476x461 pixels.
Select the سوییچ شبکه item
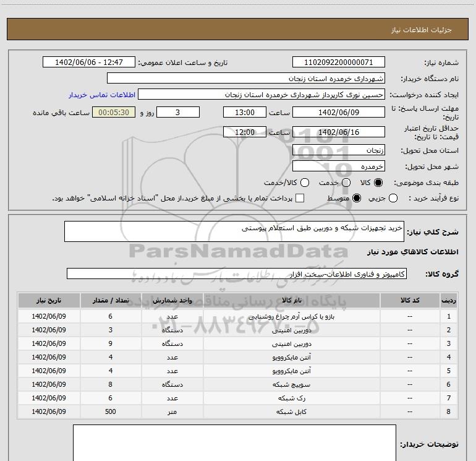click(x=291, y=385)
